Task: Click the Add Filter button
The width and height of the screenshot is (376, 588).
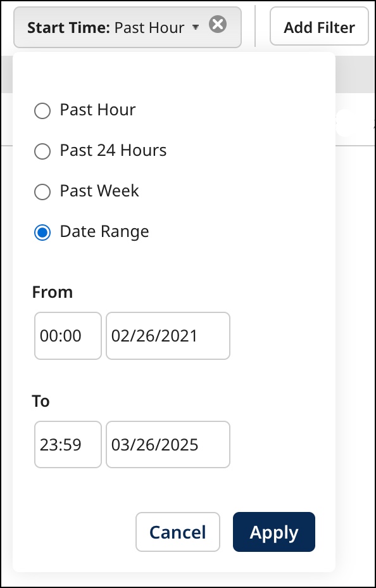Action: 319,27
